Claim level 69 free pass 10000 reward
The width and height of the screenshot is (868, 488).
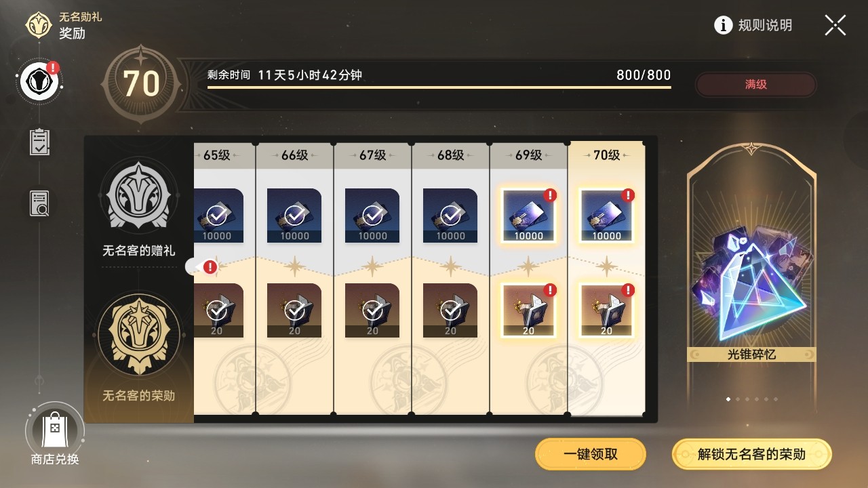(528, 216)
